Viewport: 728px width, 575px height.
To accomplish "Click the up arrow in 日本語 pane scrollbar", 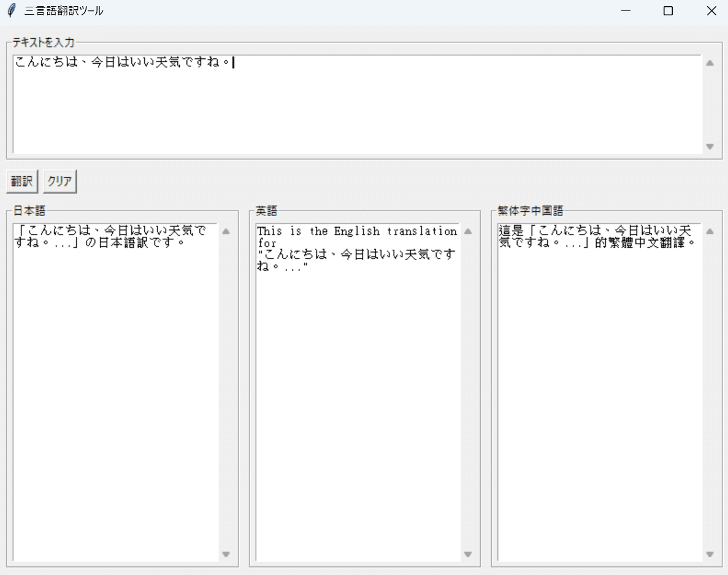I will coord(226,230).
